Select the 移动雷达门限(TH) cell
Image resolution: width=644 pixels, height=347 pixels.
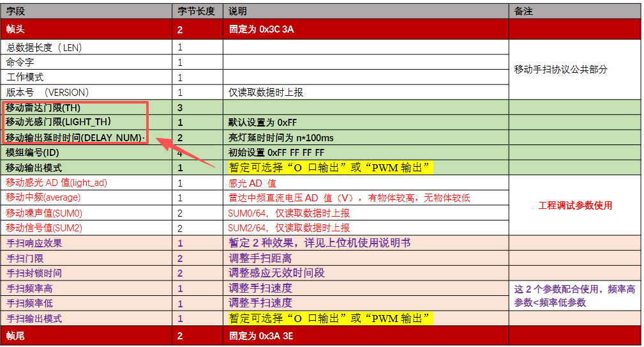point(86,107)
